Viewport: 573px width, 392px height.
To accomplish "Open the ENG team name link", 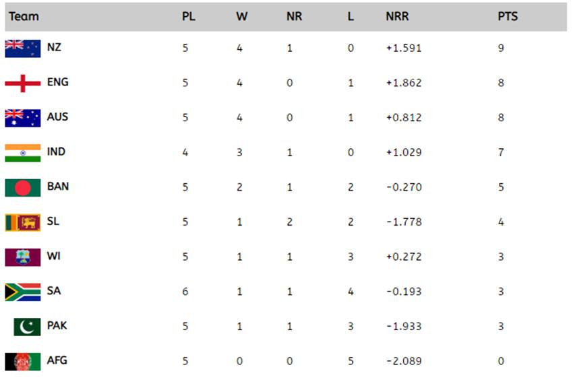I will pyautogui.click(x=57, y=83).
